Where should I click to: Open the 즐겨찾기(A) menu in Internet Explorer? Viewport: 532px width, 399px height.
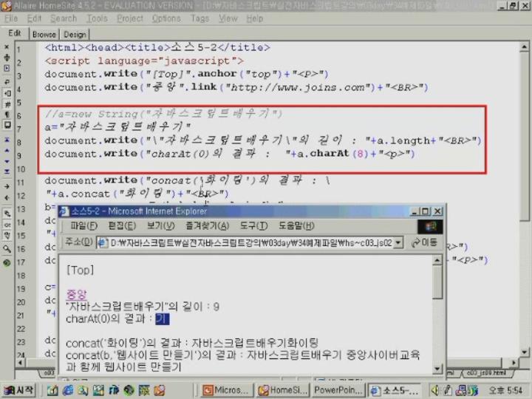[x=208, y=226]
